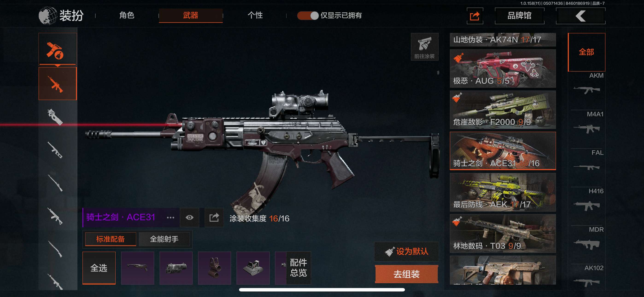This screenshot has height=297, width=644.
Task: Toggle 仅显示已拥有 switch
Action: [308, 15]
